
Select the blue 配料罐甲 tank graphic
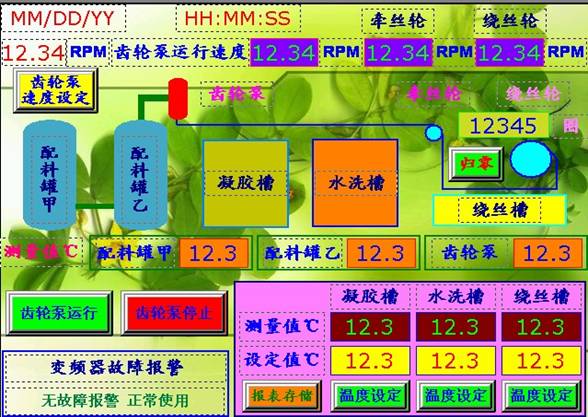click(50, 175)
